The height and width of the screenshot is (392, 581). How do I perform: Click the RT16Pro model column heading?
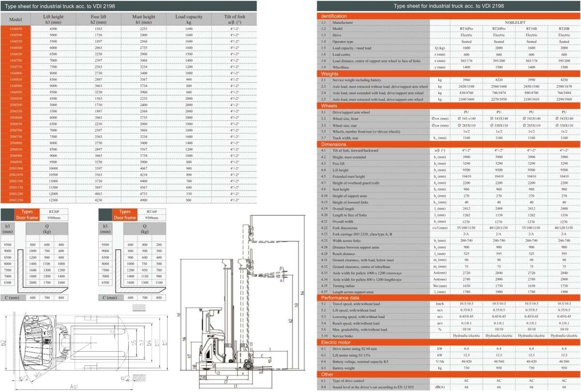tap(466, 29)
